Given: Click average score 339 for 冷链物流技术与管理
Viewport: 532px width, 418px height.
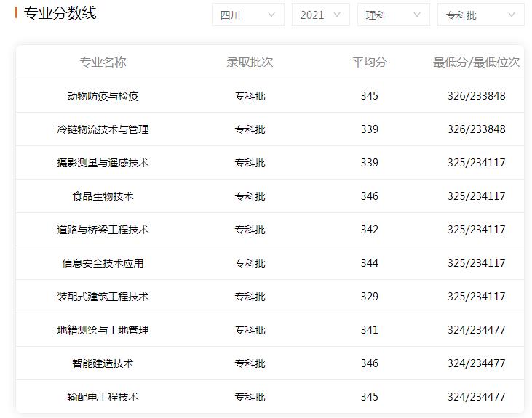Looking at the screenshot, I should (370, 129).
